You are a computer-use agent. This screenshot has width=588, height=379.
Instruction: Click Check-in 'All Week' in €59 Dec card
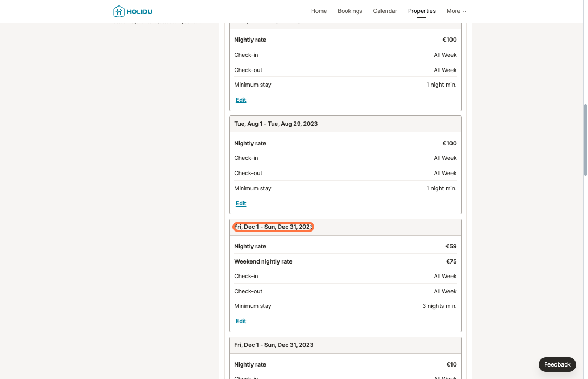(445, 276)
